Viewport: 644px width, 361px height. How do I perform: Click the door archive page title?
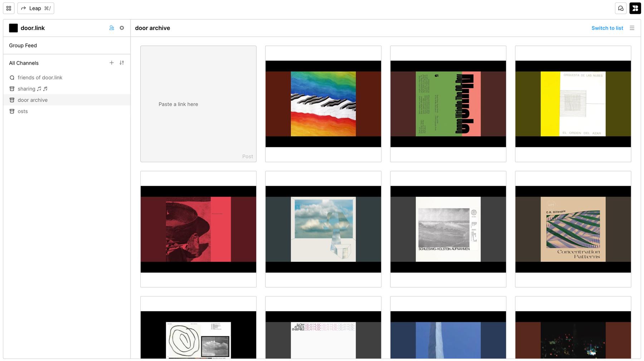152,28
